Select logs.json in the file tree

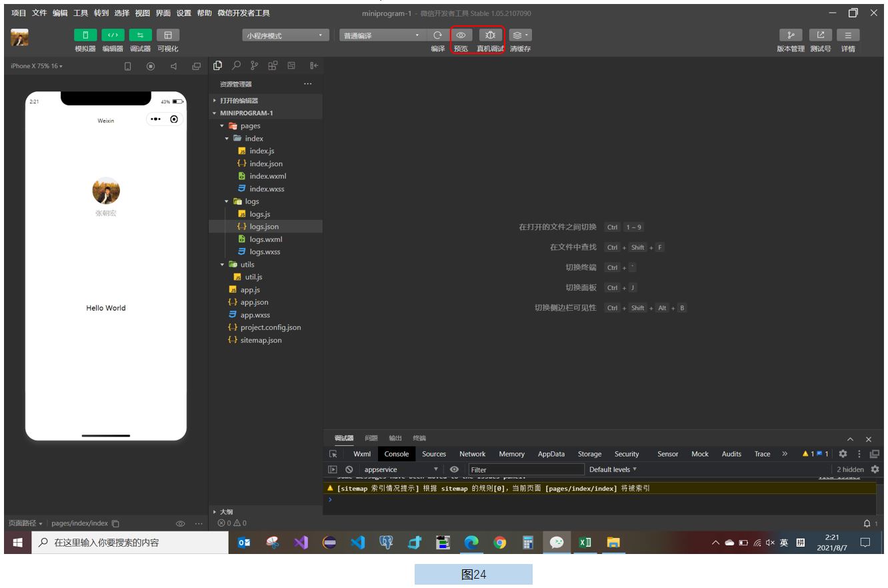265,227
